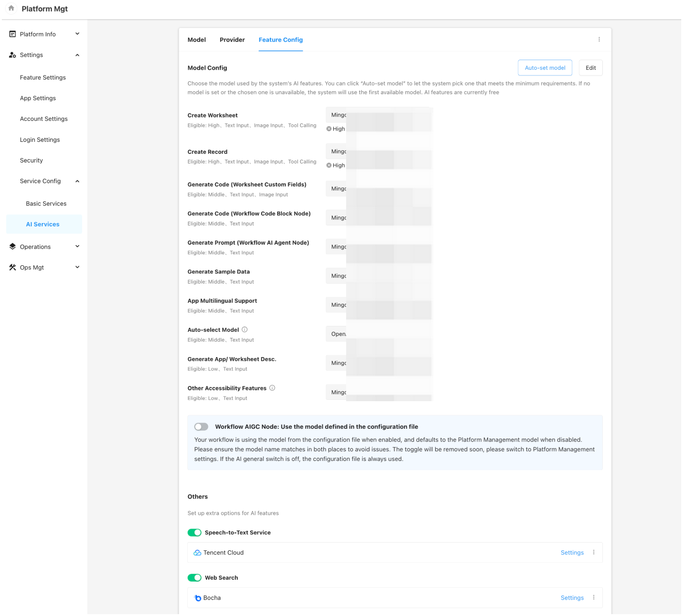Collapse the Service Config submenu

77,181
